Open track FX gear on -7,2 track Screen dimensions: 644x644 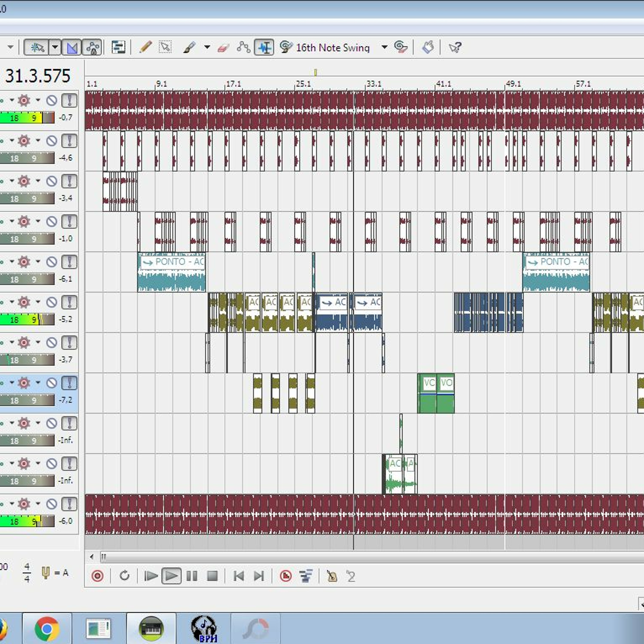click(x=24, y=383)
